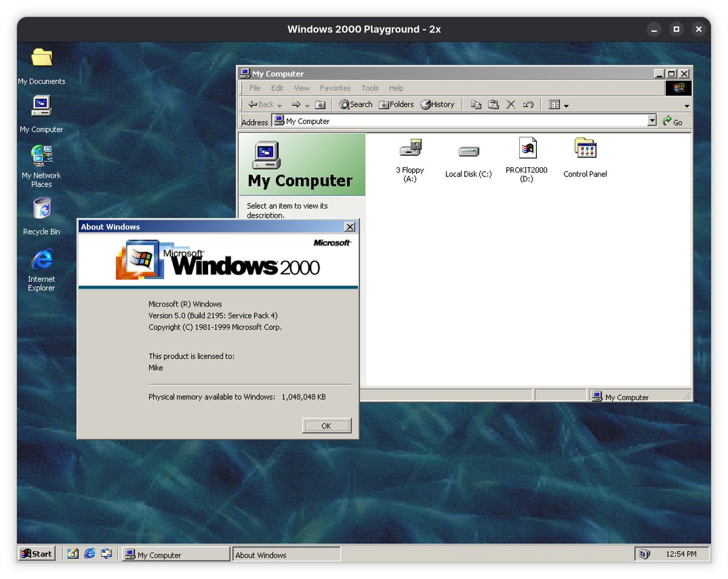The height and width of the screenshot is (579, 728).
Task: Open the File menu
Action: (255, 88)
